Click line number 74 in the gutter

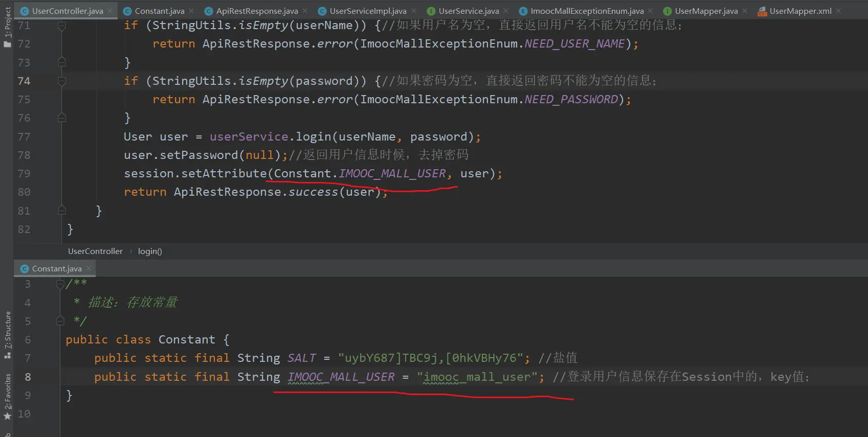click(24, 81)
